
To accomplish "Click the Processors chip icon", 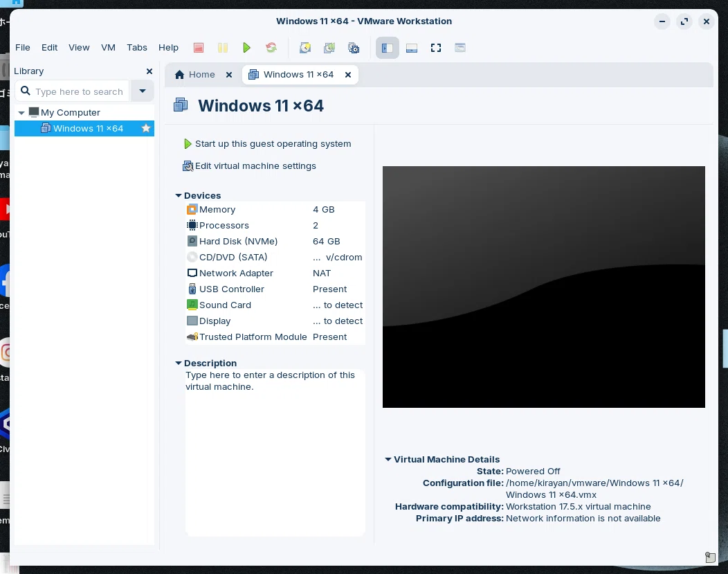I will [192, 225].
